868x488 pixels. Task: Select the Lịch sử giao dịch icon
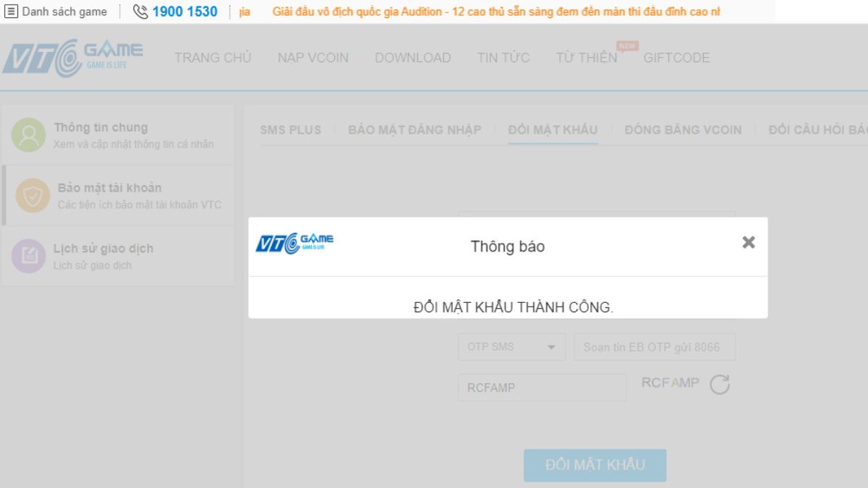tap(29, 256)
